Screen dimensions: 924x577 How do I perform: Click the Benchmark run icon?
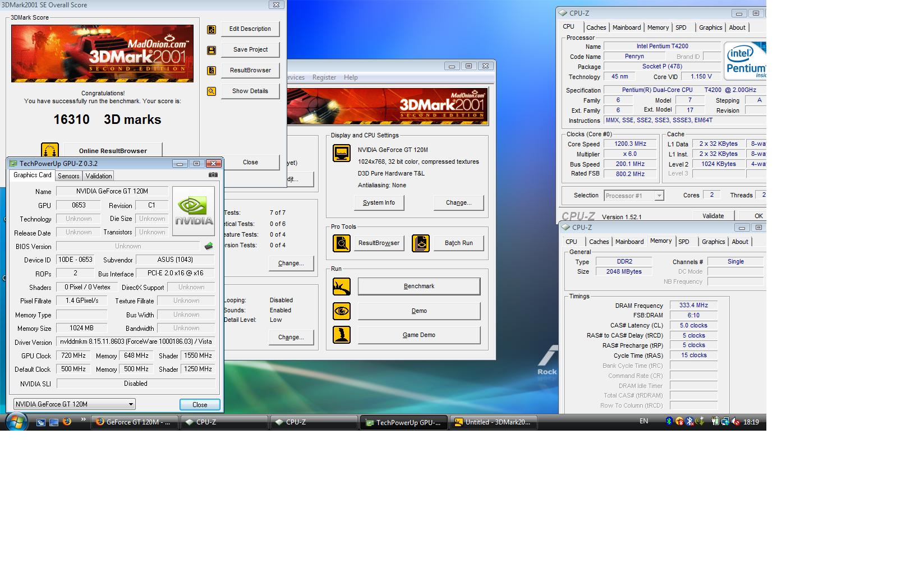tap(342, 287)
